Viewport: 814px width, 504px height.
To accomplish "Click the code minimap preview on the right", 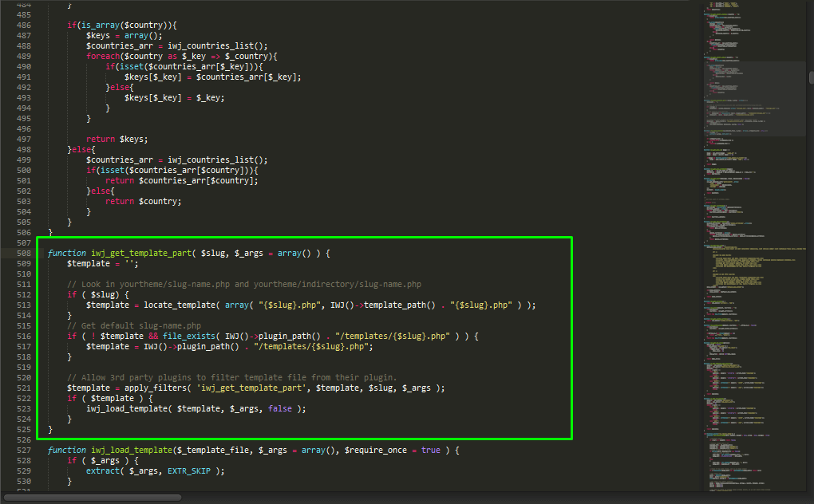I will (x=755, y=246).
